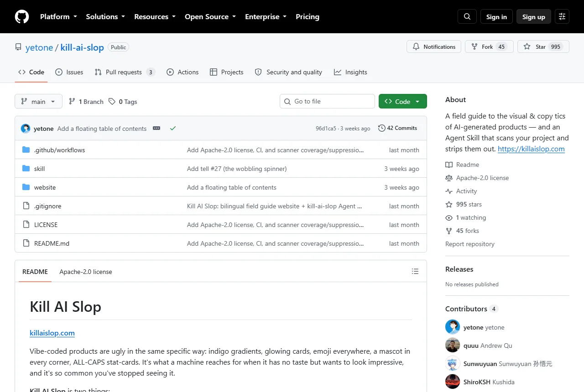Screen dimensions: 584x392
Task: Star the repository with Star button
Action: coord(543,46)
